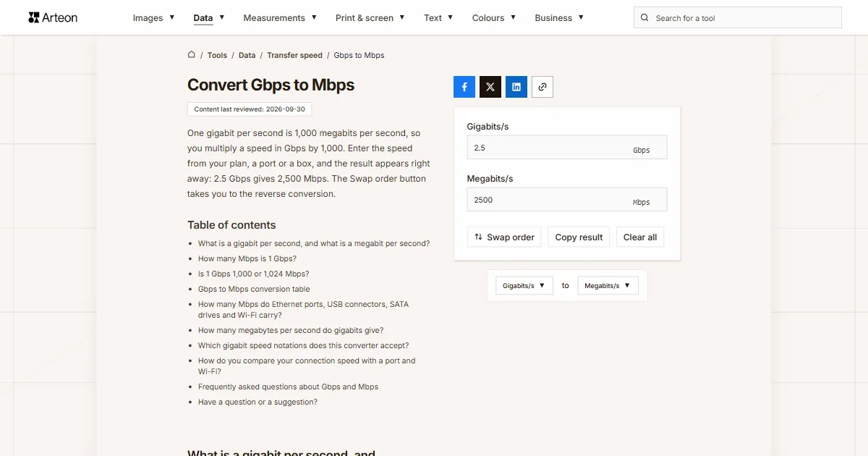The image size is (868, 456).
Task: Jump to 'Which gigabit speed notations' section
Action: tap(304, 345)
